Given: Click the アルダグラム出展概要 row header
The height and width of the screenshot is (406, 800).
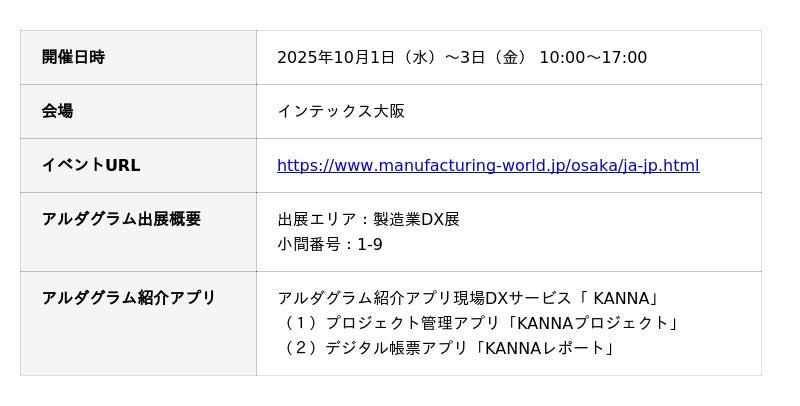Looking at the screenshot, I should click(x=121, y=219).
